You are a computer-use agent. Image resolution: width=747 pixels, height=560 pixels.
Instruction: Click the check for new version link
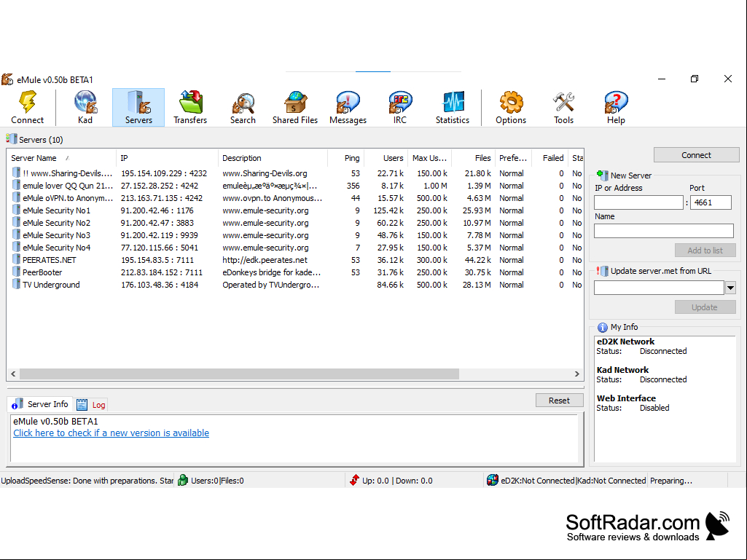coord(111,433)
